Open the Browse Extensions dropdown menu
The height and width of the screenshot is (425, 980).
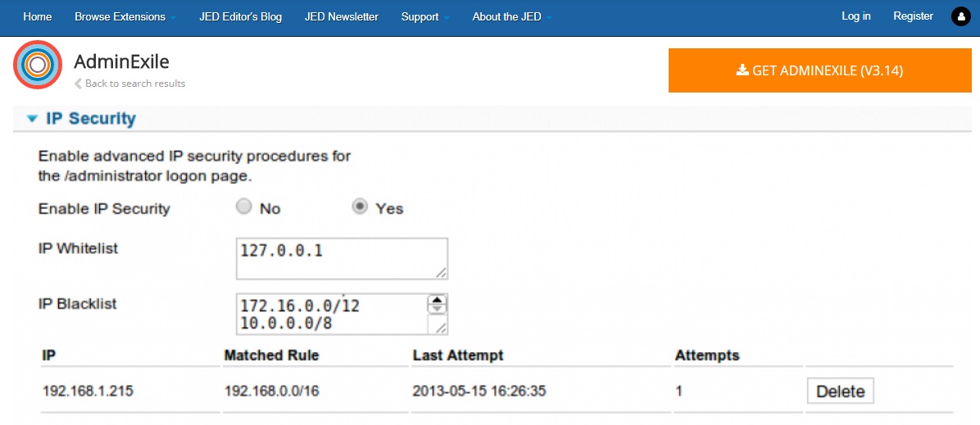[125, 17]
